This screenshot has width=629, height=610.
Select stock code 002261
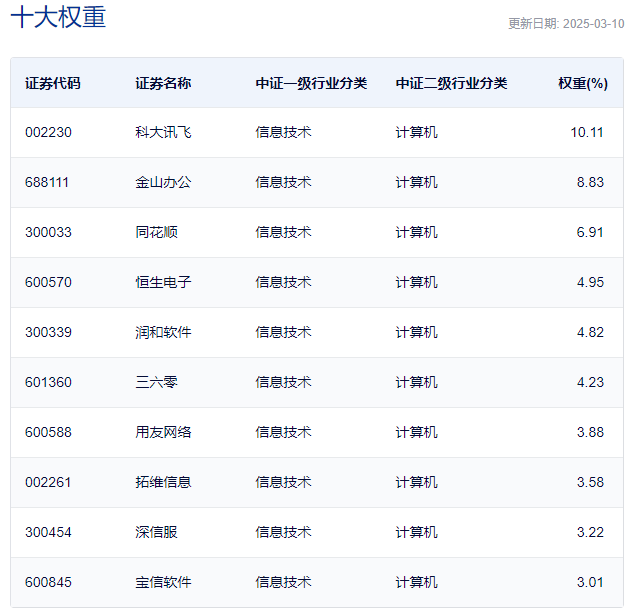(x=48, y=482)
